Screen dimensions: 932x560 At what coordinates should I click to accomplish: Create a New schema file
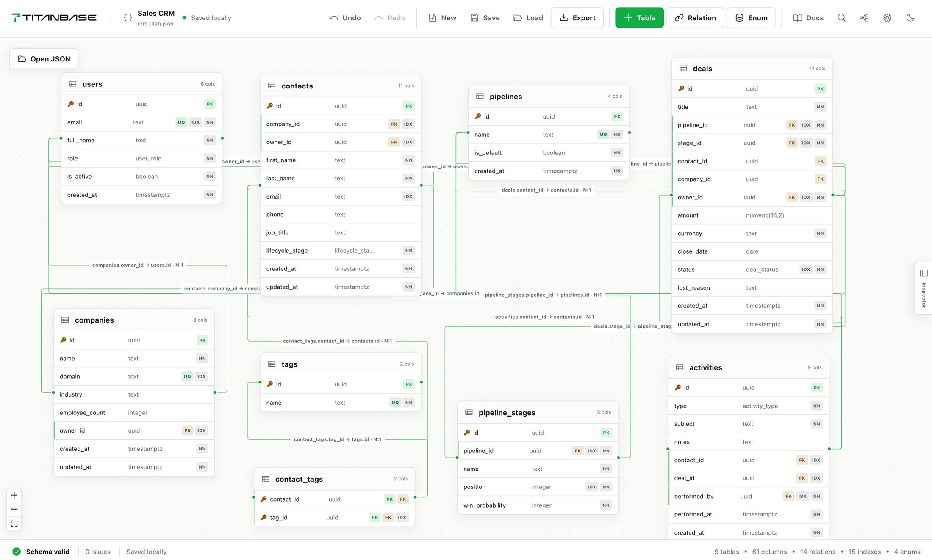pos(442,18)
